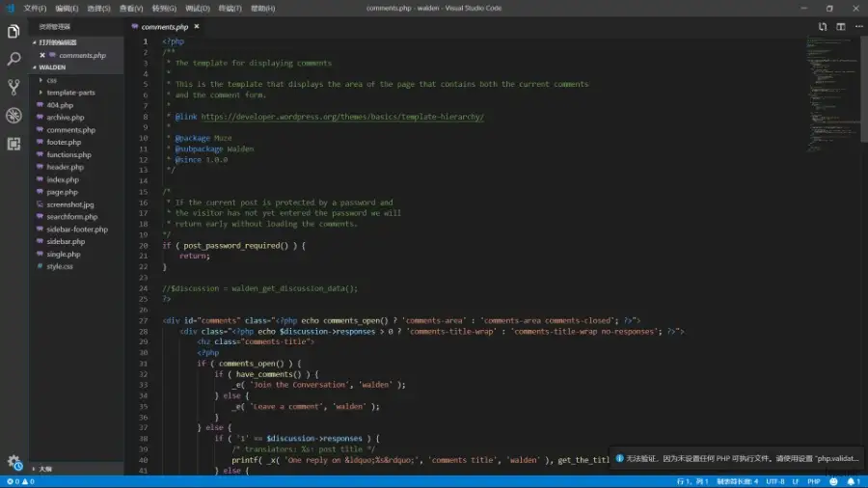The image size is (868, 488).
Task: Open the Source Control view
Action: 14,88
